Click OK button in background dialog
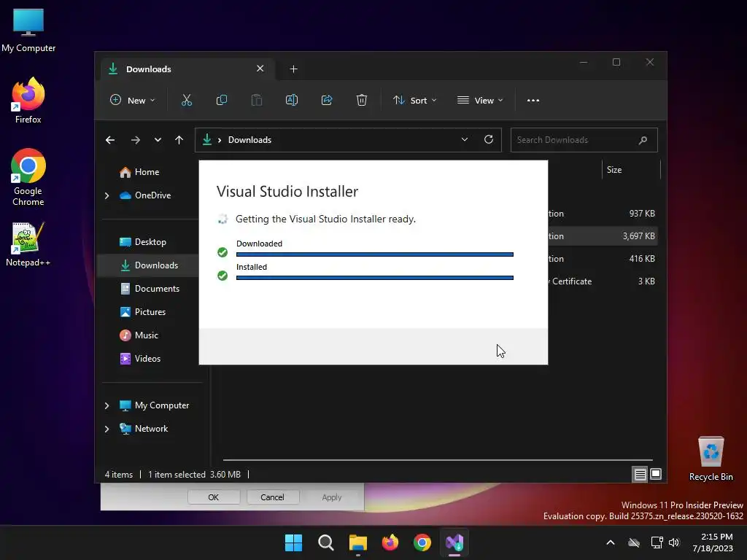Image resolution: width=747 pixels, height=560 pixels. tap(214, 497)
